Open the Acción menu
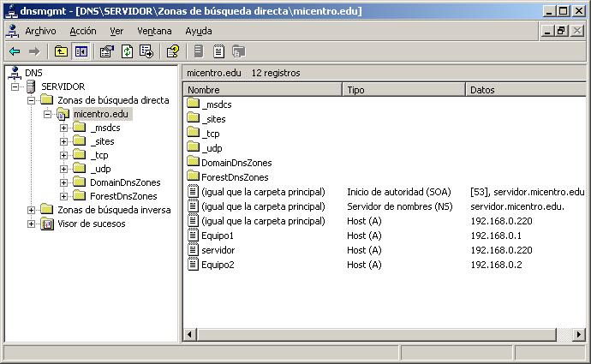The width and height of the screenshot is (591, 364). [x=82, y=30]
